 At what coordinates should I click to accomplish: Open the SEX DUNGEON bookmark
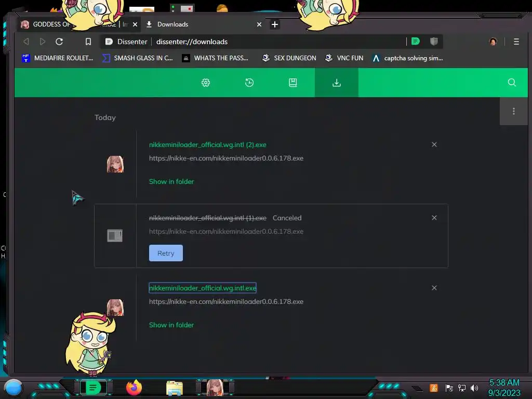(x=289, y=58)
